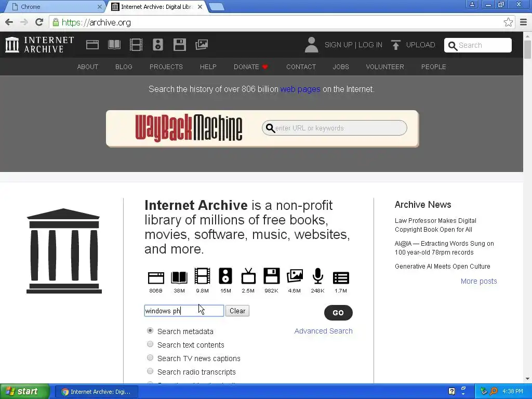Click the SIGN UP link

tap(338, 45)
